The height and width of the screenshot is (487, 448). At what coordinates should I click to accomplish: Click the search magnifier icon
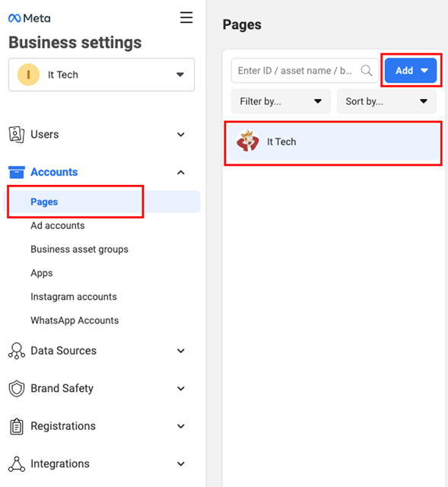point(367,71)
